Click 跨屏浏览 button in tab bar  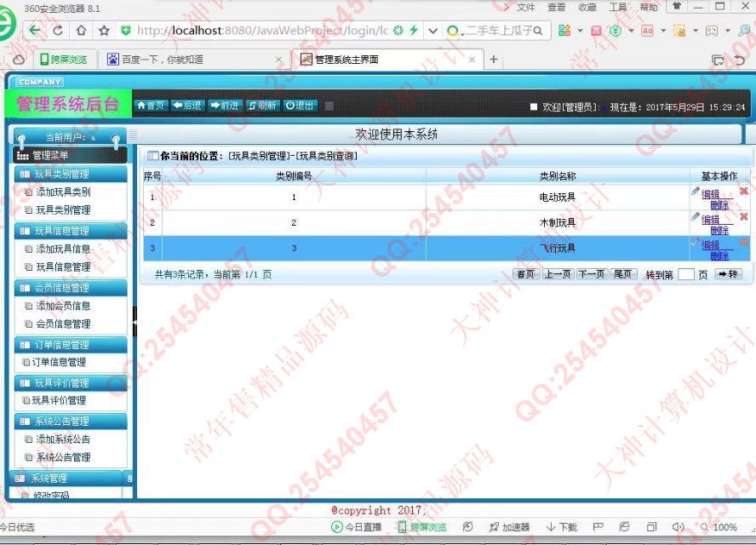click(64, 60)
